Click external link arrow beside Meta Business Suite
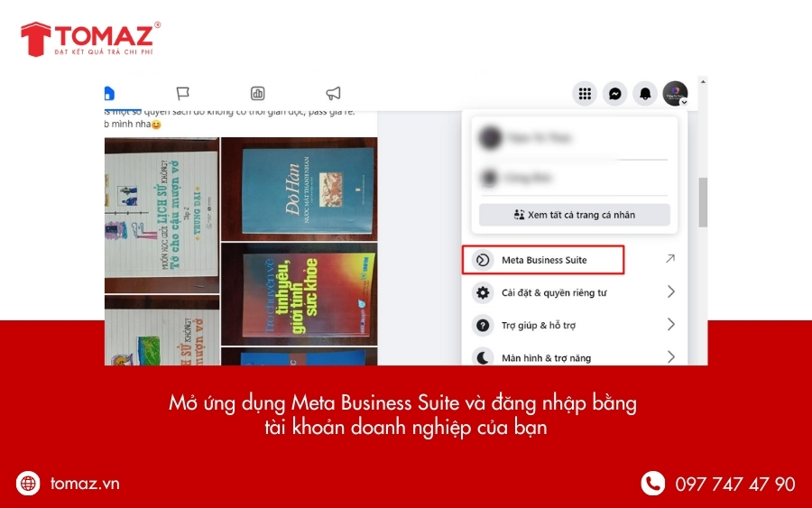Image resolution: width=812 pixels, height=508 pixels. coord(670,258)
